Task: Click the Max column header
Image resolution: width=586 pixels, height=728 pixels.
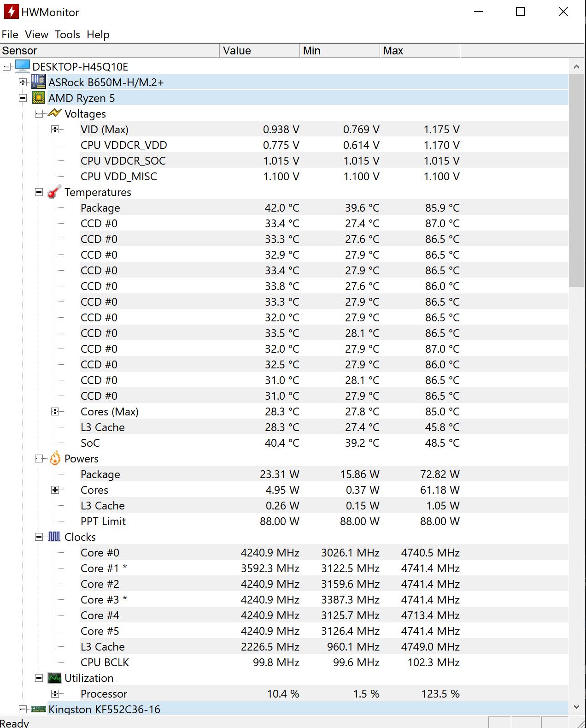Action: pos(420,51)
